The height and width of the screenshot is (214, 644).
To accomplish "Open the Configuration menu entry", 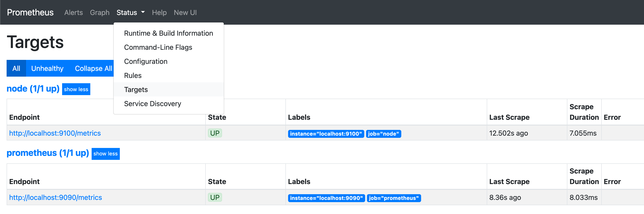I will pyautogui.click(x=168, y=61).
